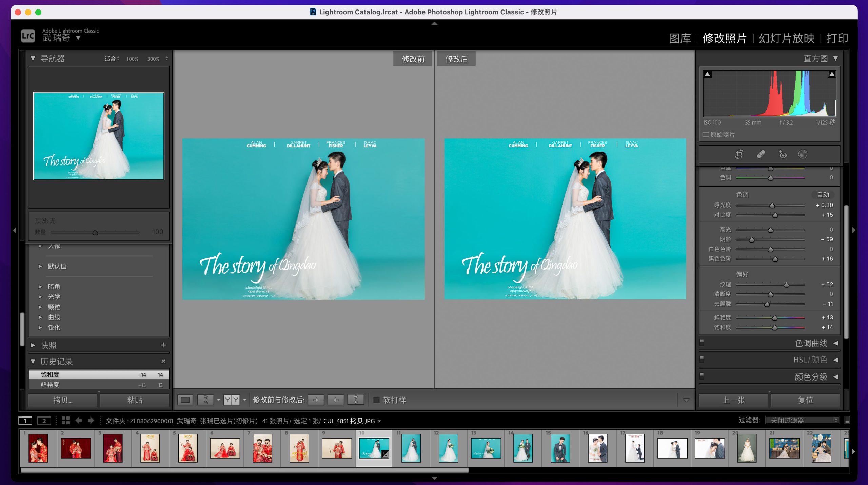The width and height of the screenshot is (868, 485).
Task: Click the Auto tone button
Action: click(x=823, y=195)
